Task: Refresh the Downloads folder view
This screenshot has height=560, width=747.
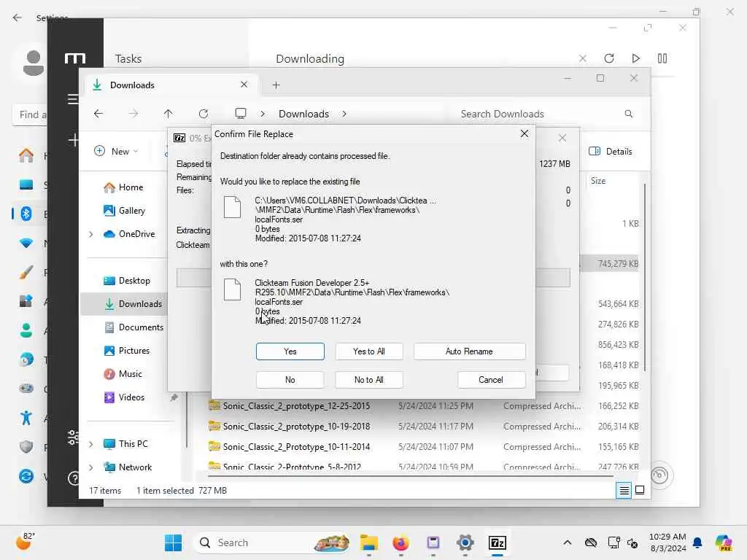Action: tap(204, 114)
